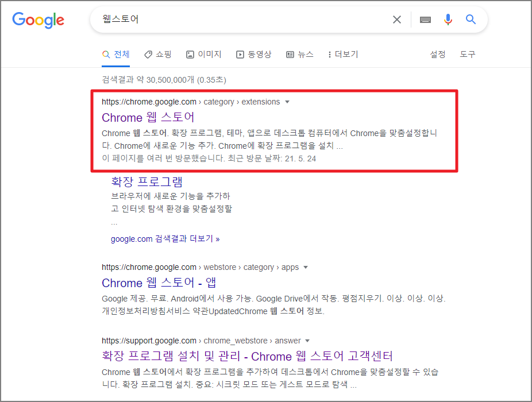The image size is (532, 402).
Task: Open 도구 search tools
Action: click(468, 55)
